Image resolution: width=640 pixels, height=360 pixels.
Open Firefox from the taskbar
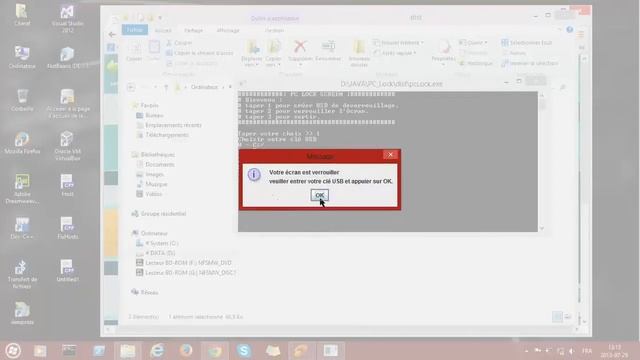186,350
